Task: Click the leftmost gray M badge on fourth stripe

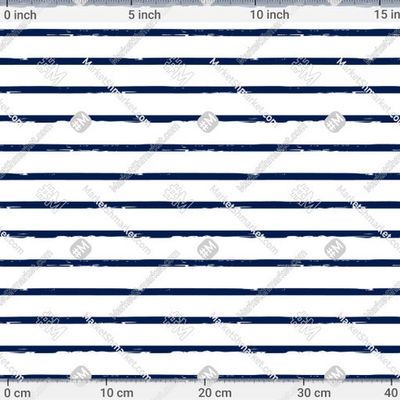Action: pos(80,122)
